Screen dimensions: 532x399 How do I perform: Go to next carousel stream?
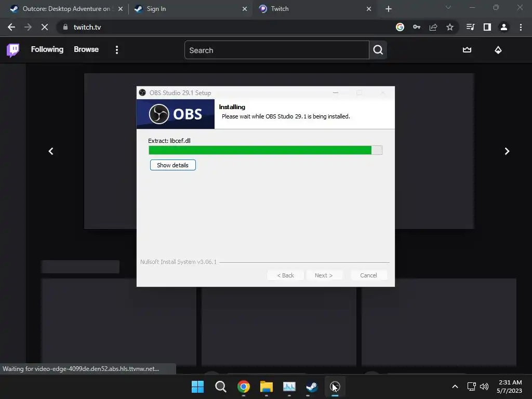507,151
